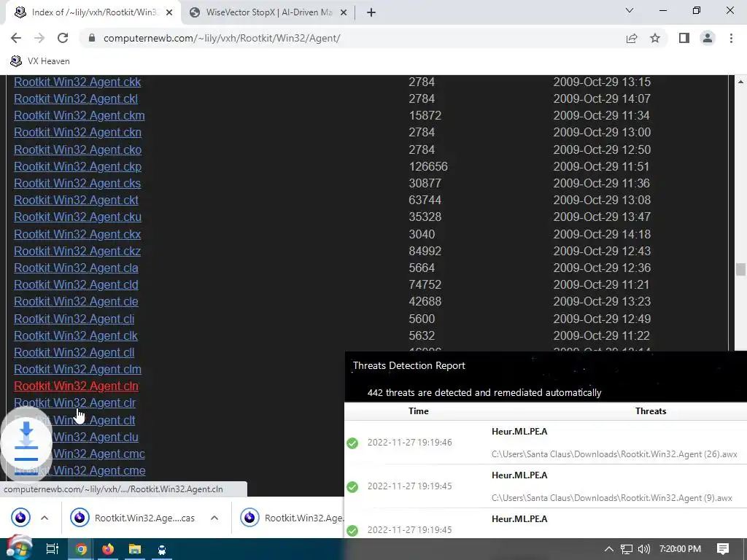Click the page vertical scrollbar thumb
747x560 pixels.
[x=740, y=269]
